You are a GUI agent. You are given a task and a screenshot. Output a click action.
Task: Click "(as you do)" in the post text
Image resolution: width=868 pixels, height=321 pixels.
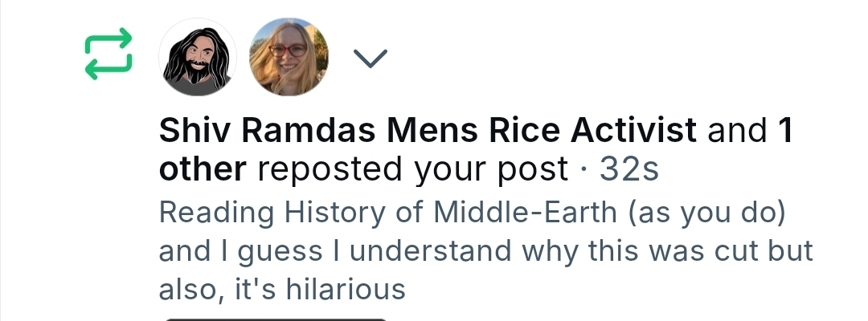tap(705, 213)
